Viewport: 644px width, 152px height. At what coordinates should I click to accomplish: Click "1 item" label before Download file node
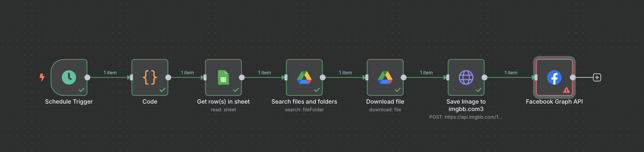pyautogui.click(x=345, y=73)
